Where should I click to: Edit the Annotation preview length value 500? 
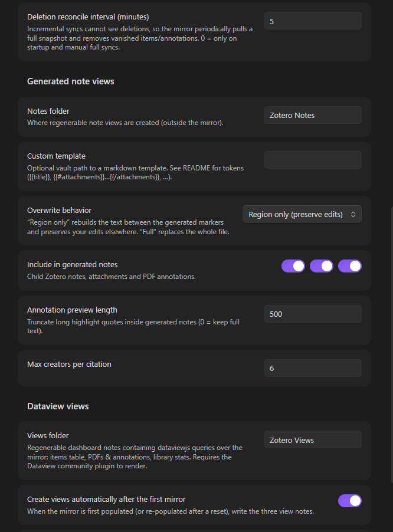(313, 314)
